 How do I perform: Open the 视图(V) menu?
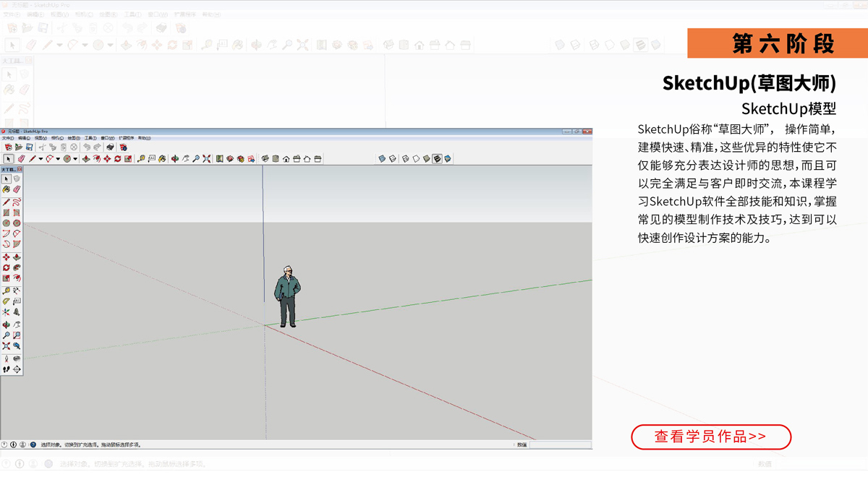41,137
